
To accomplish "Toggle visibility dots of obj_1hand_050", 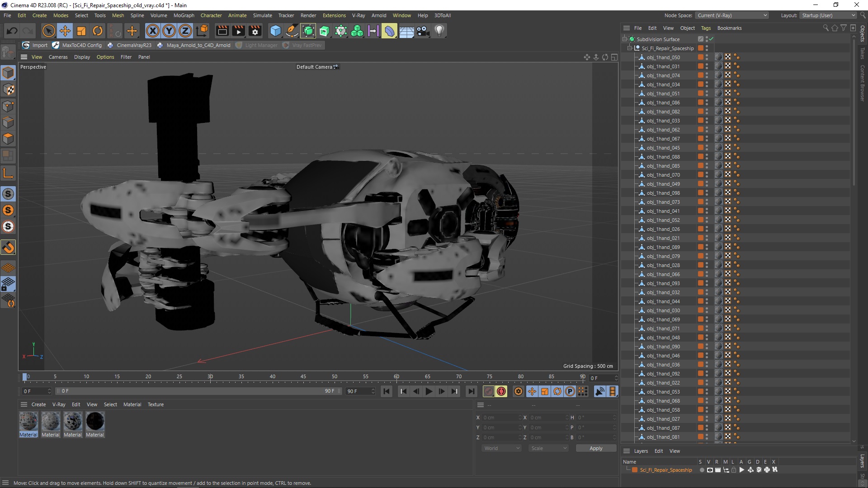I will (x=707, y=57).
